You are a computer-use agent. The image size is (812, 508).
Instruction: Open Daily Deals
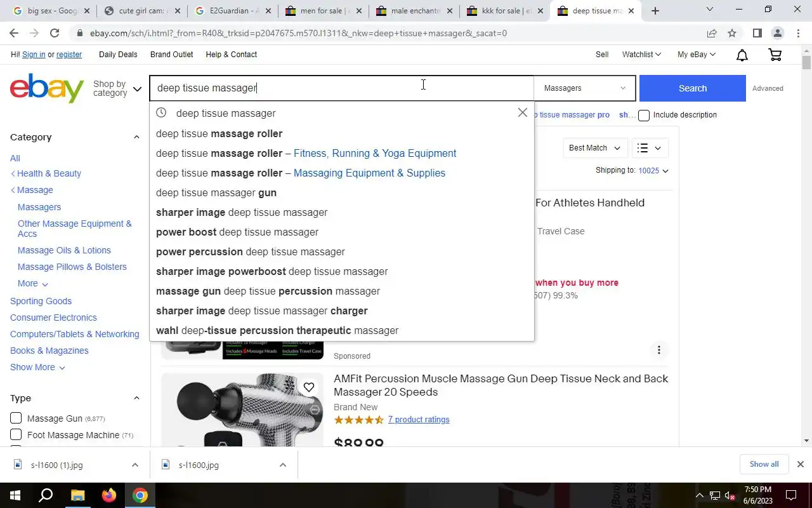pyautogui.click(x=118, y=55)
